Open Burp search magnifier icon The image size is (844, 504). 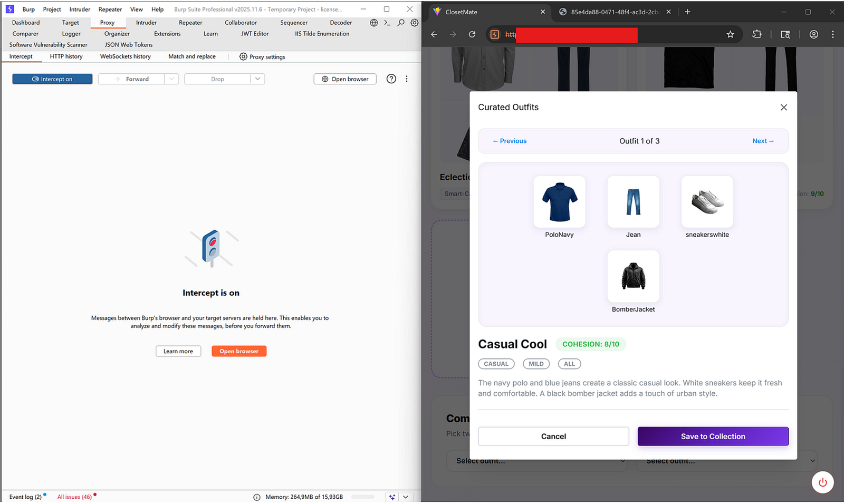pos(401,23)
